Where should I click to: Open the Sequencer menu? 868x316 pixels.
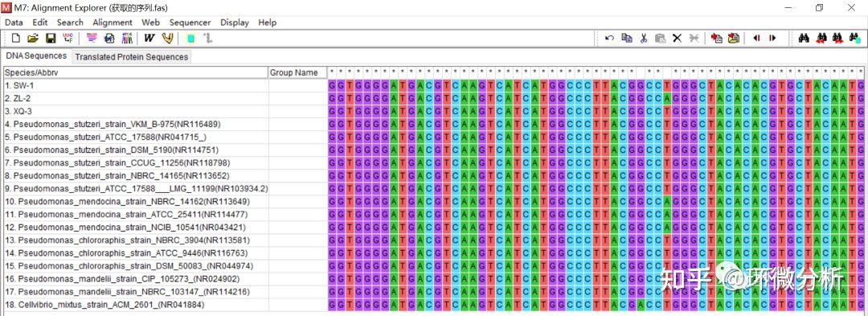tap(190, 23)
